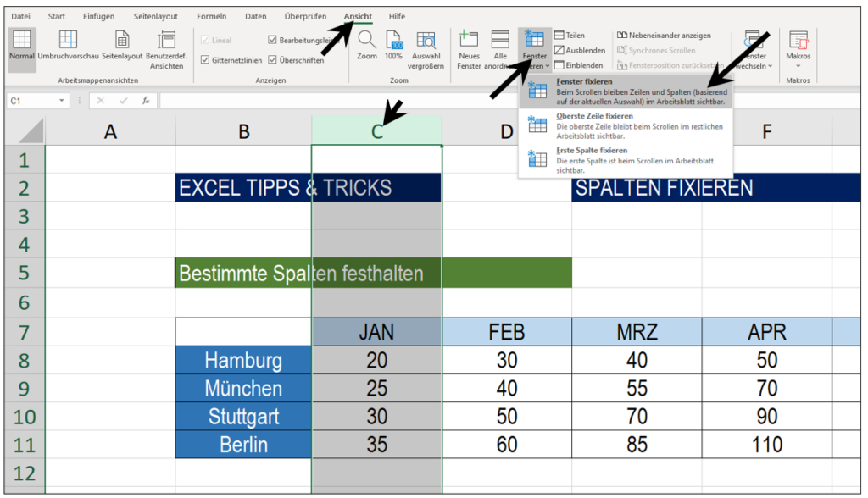Click the formula bar cancel X icon

100,101
